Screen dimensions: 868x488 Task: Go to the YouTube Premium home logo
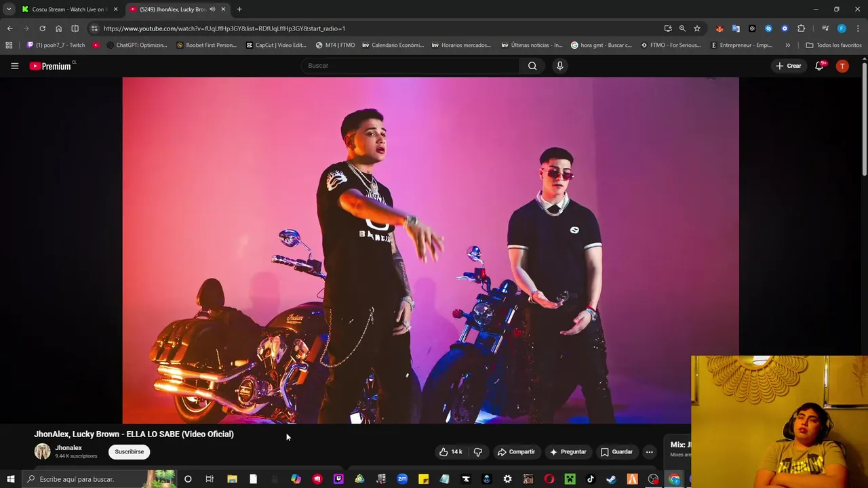pos(51,66)
